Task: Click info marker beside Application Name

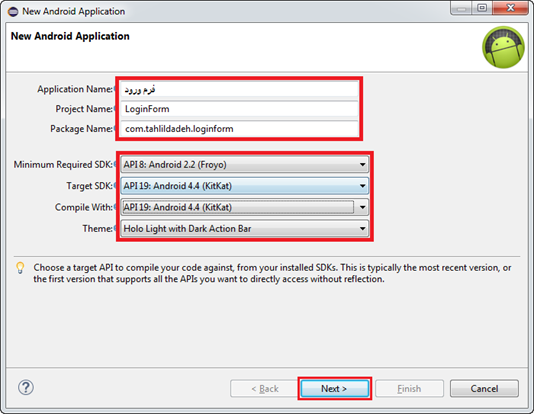Action: [114, 89]
